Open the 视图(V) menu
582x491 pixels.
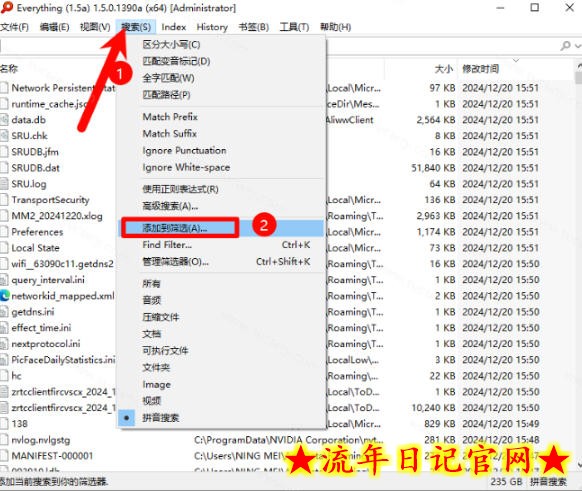click(95, 27)
